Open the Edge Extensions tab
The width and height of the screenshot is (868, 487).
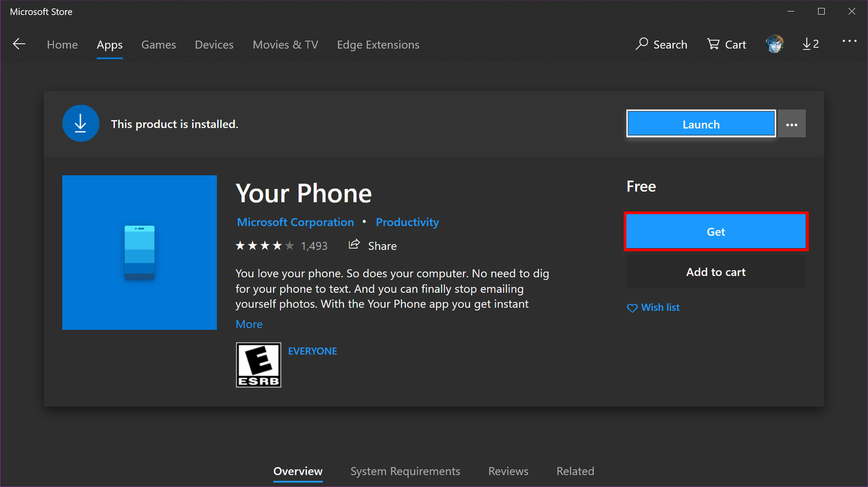pos(378,45)
